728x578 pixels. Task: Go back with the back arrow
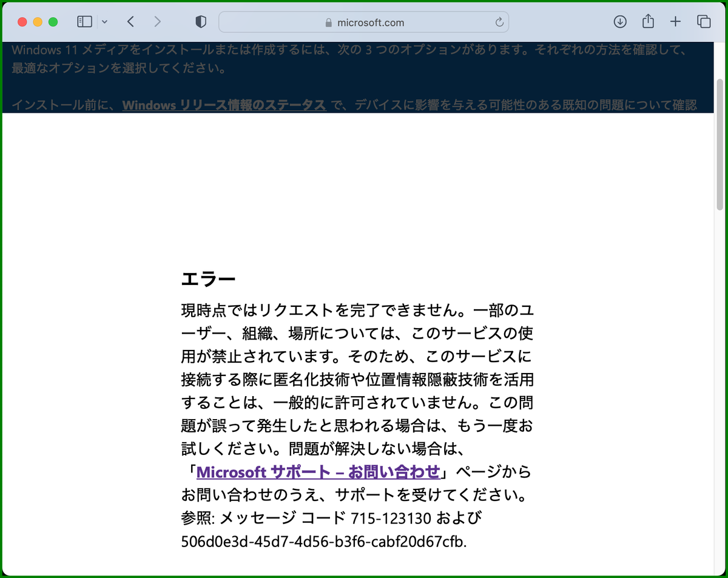click(130, 22)
